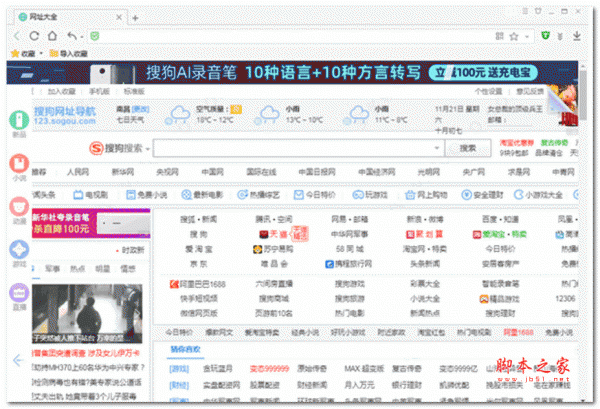The height and width of the screenshot is (409, 600).
Task: Select the 猜你喜欢 tab
Action: (185, 349)
